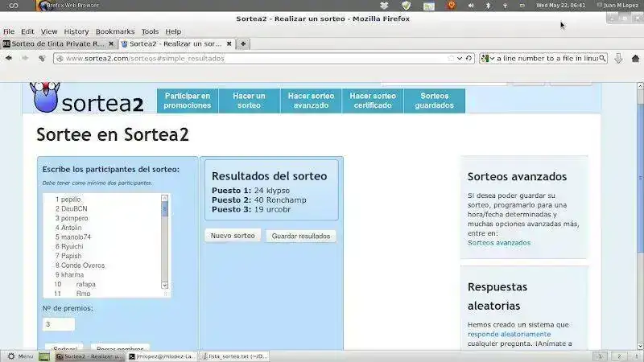The height and width of the screenshot is (362, 644).
Task: Open the Edit menu
Action: [x=27, y=31]
